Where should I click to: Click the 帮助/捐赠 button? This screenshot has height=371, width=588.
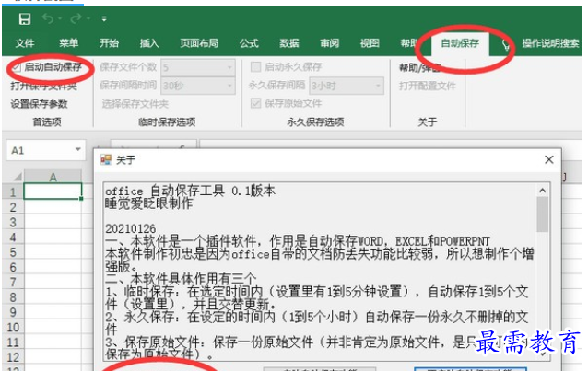(x=419, y=68)
